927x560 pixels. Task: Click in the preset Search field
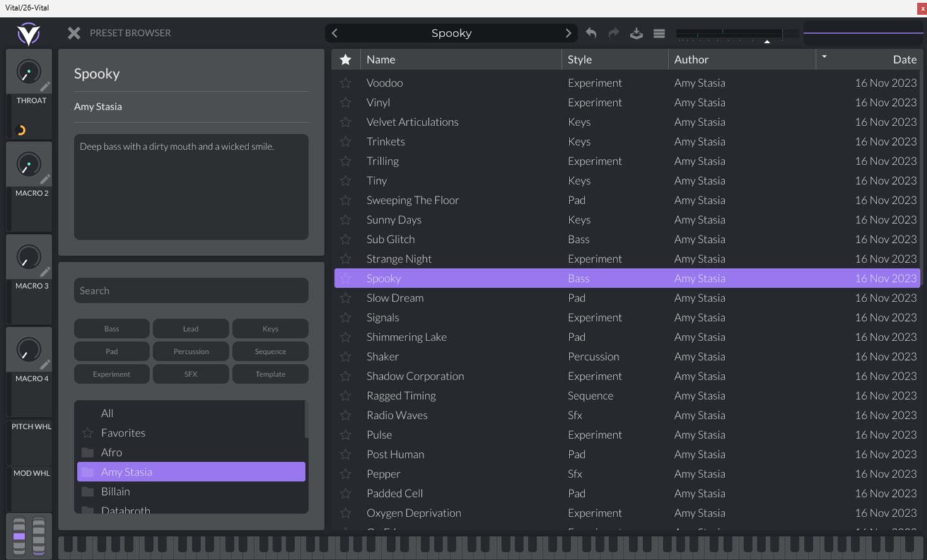(191, 291)
